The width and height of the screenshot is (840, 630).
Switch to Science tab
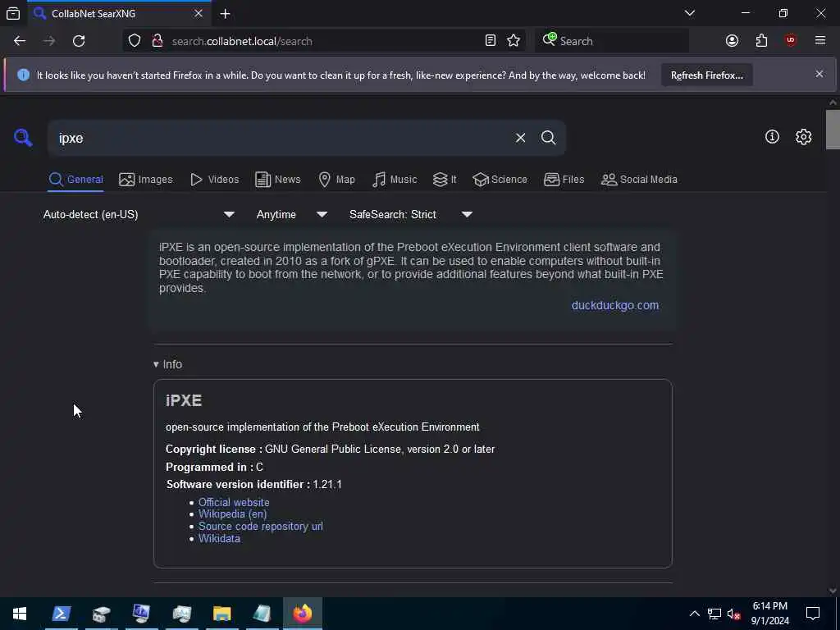pyautogui.click(x=500, y=180)
